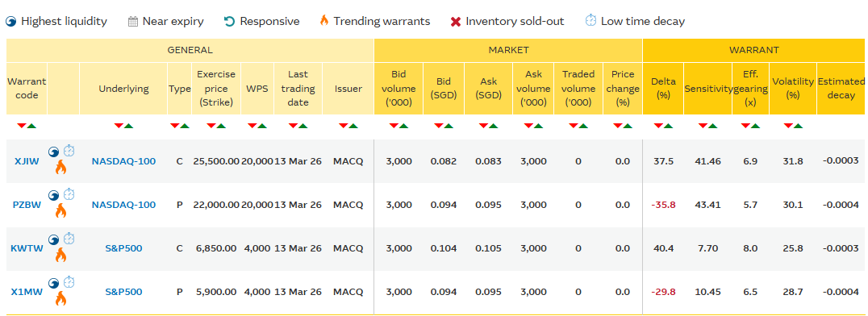Click the Inventory sold-out red cross icon
Image resolution: width=868 pixels, height=316 pixels.
(456, 22)
